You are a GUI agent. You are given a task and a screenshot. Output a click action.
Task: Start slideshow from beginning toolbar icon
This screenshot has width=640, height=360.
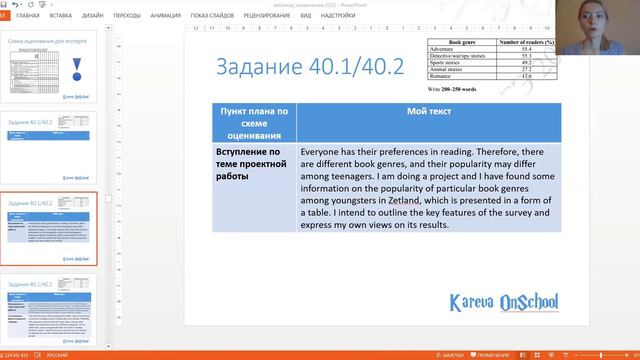pyautogui.click(x=42, y=4)
